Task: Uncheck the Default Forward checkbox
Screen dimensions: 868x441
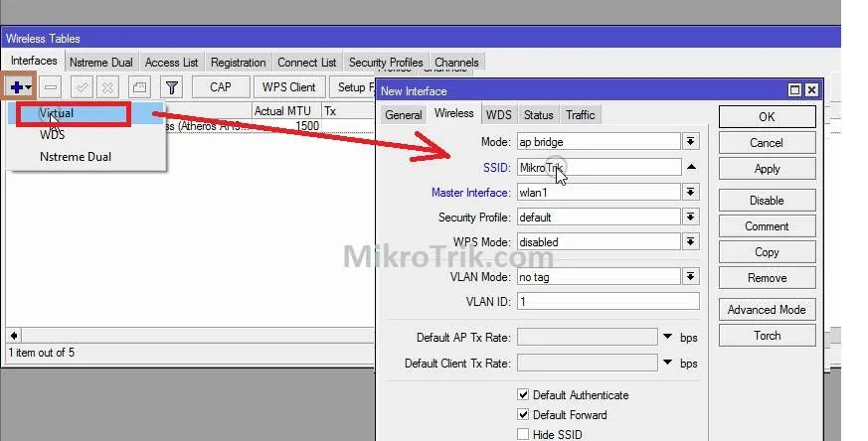Action: pyautogui.click(x=523, y=415)
